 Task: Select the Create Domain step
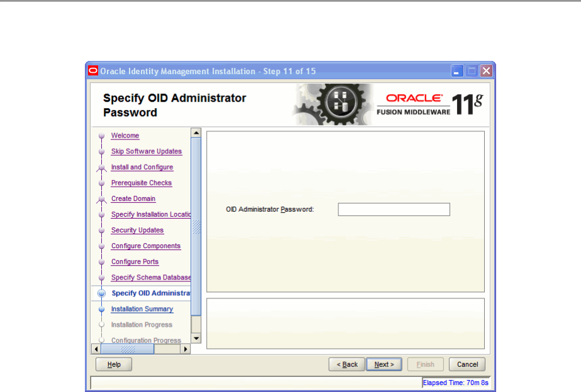133,199
